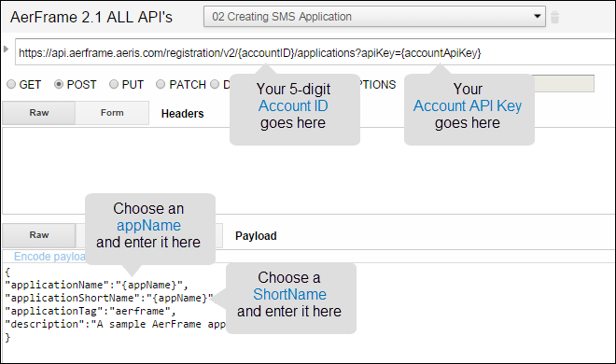This screenshot has height=364, width=616.
Task: Follow the ShortName link in the callout
Action: click(289, 294)
